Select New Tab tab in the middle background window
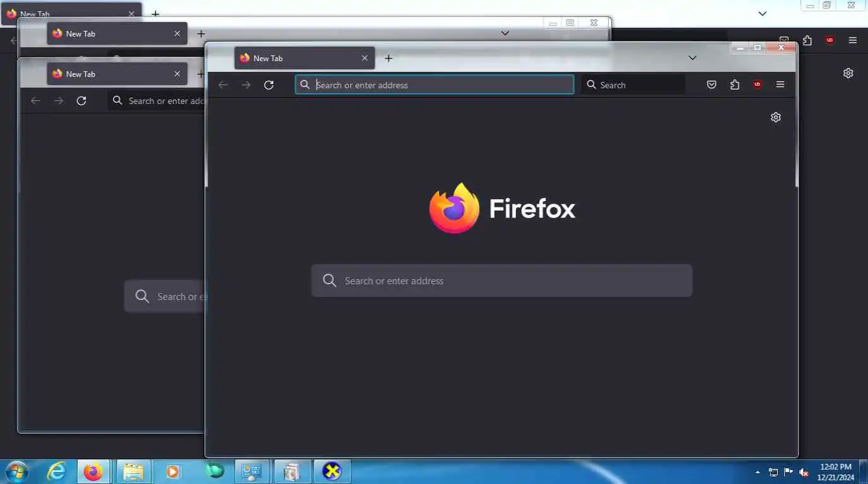 coord(117,34)
